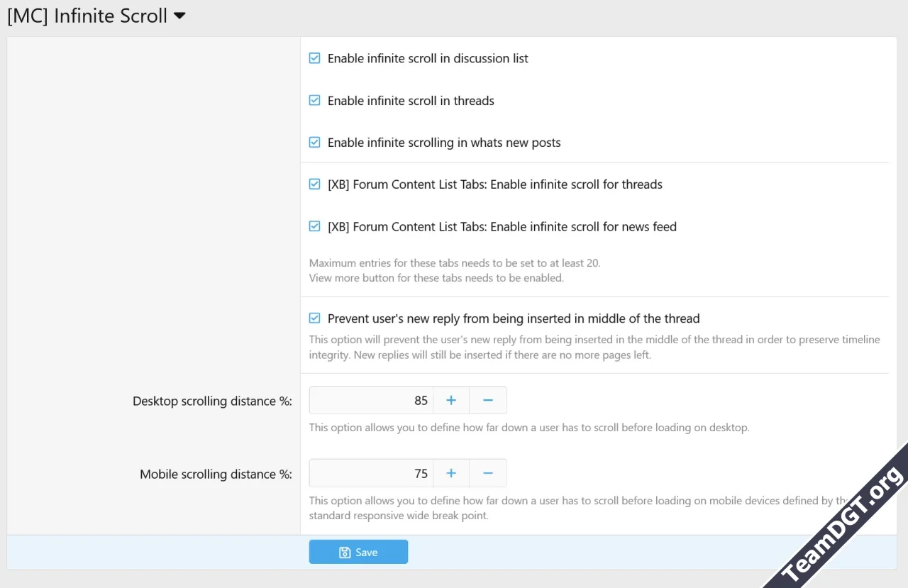Click the Desktop scrolling distance field showing 85
The image size is (908, 588).
coord(371,401)
